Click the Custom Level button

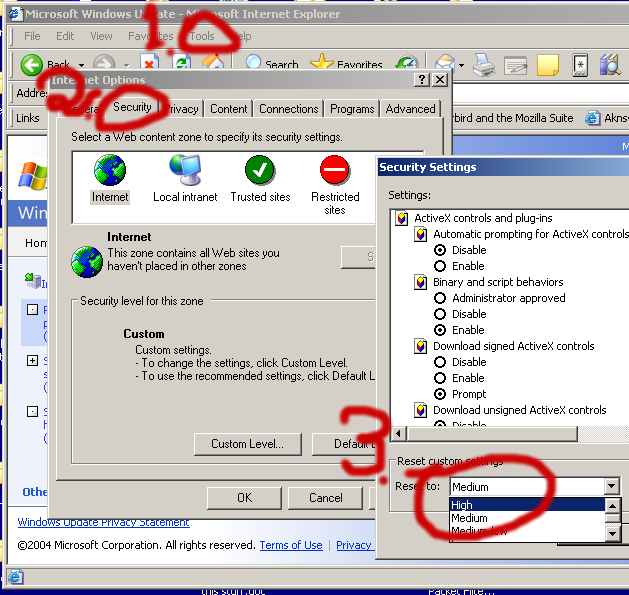coord(247,444)
